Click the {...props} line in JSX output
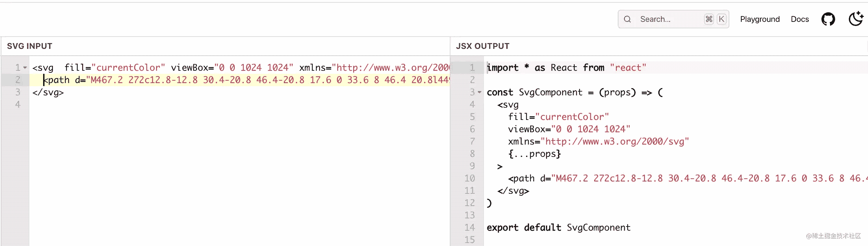This screenshot has height=246, width=868. (535, 154)
